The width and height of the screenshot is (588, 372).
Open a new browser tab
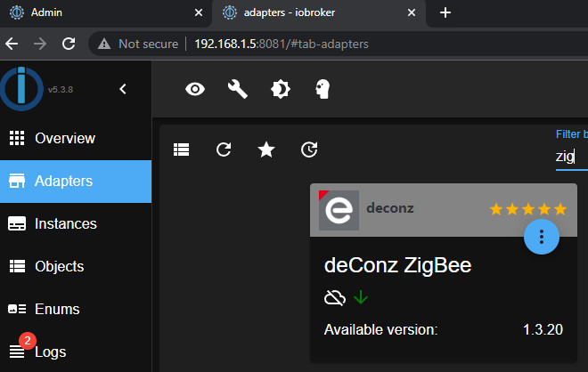pyautogui.click(x=445, y=12)
